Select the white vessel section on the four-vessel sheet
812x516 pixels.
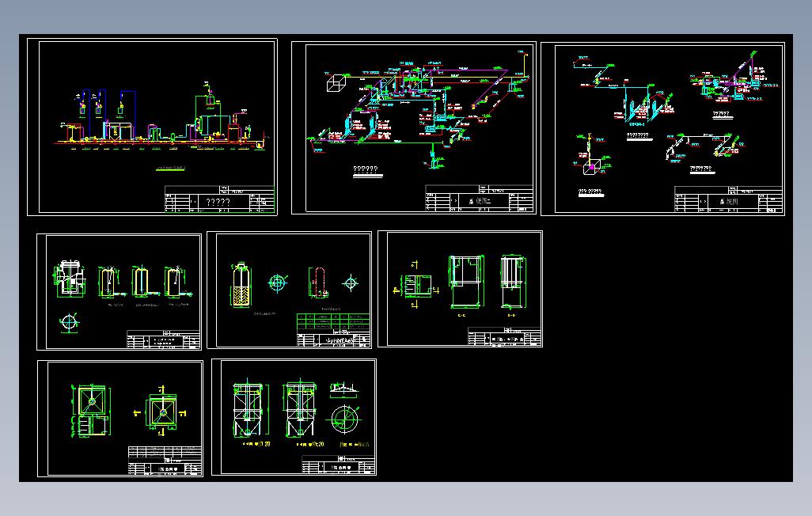70,279
